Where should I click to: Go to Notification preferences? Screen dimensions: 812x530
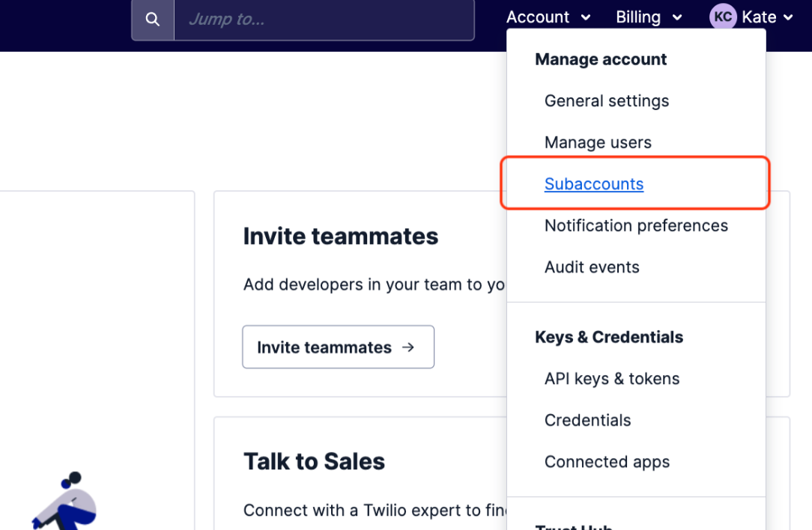click(x=636, y=225)
